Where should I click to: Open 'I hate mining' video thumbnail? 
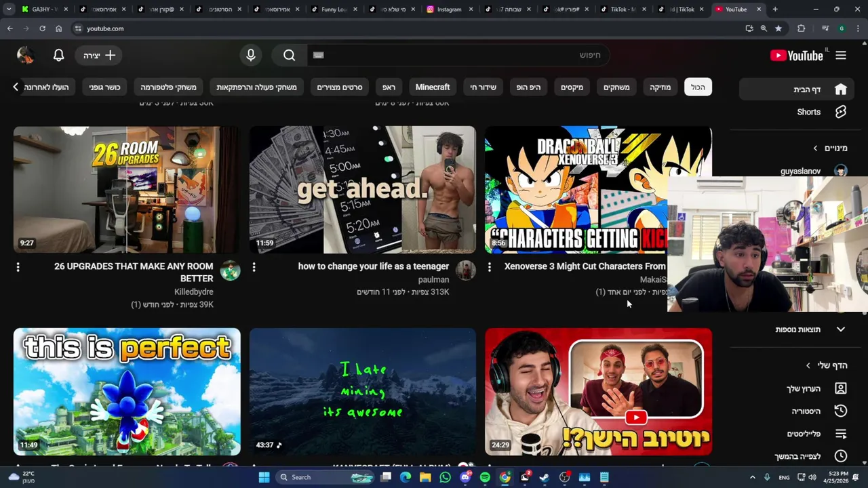(363, 392)
